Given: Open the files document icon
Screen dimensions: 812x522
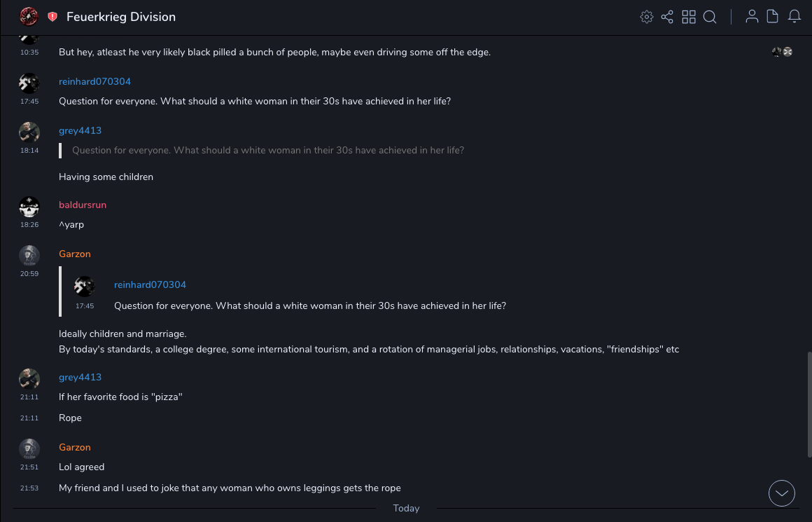Looking at the screenshot, I should coord(773,17).
